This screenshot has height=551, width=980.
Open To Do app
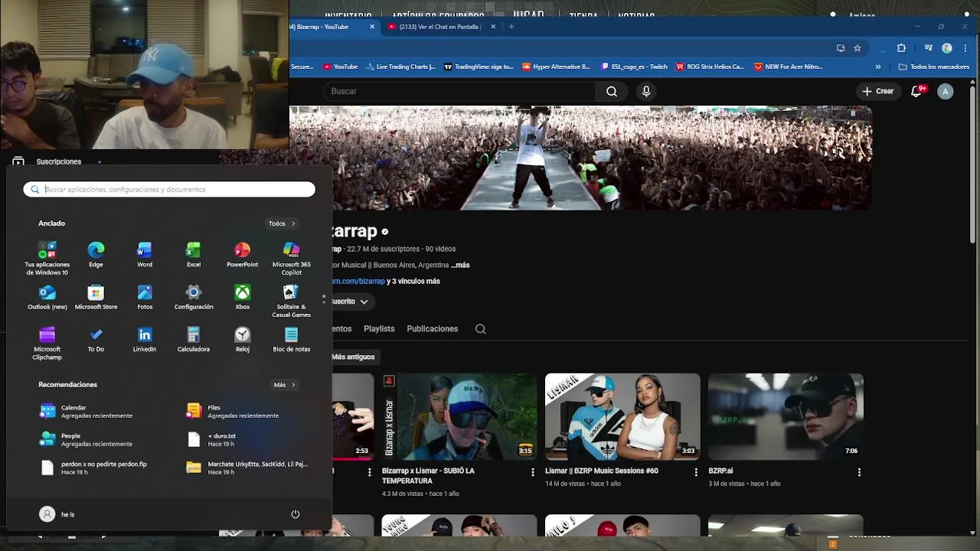[x=96, y=340]
